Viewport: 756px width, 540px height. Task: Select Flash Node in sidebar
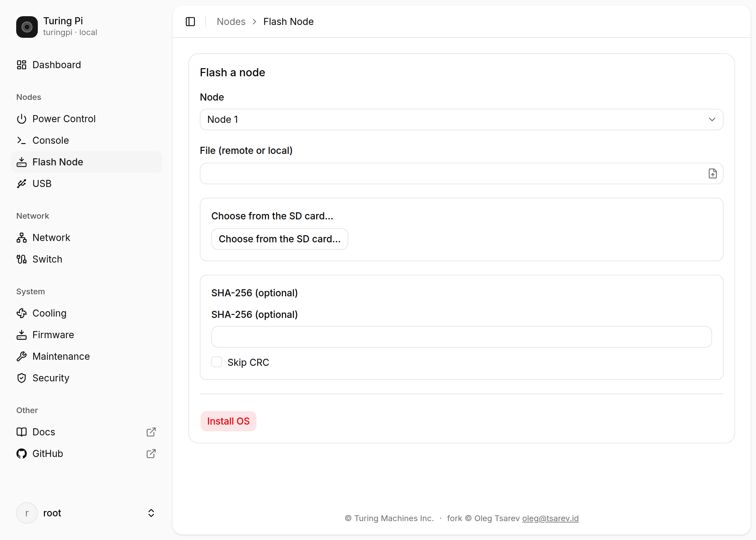(86, 162)
